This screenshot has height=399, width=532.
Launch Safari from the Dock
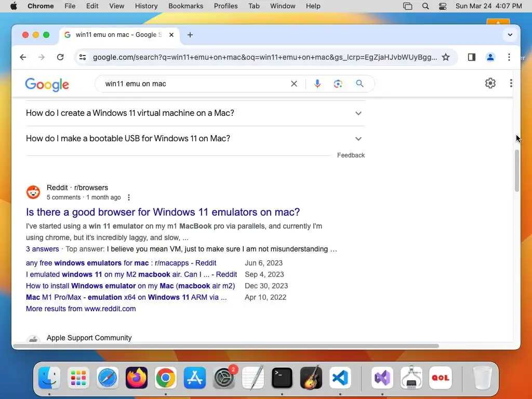108,378
